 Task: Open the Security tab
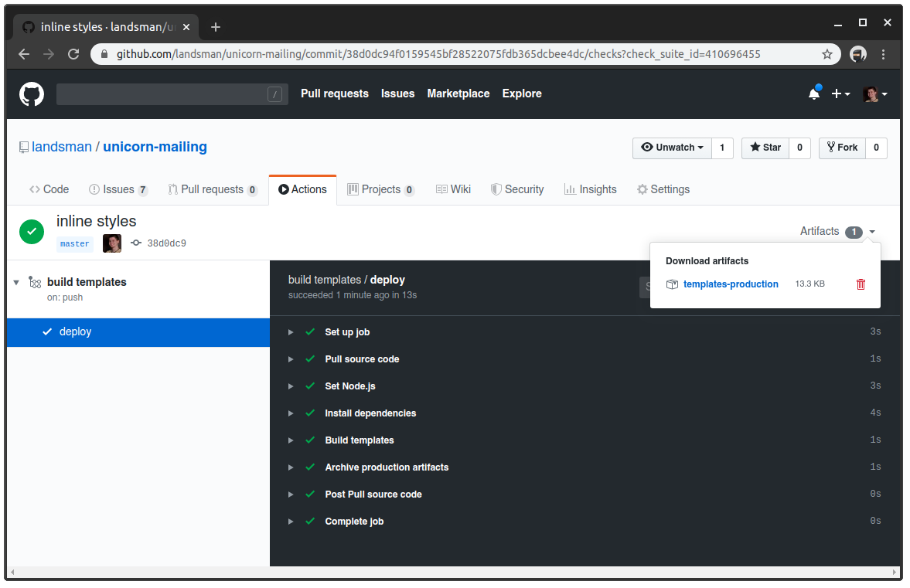click(x=517, y=189)
